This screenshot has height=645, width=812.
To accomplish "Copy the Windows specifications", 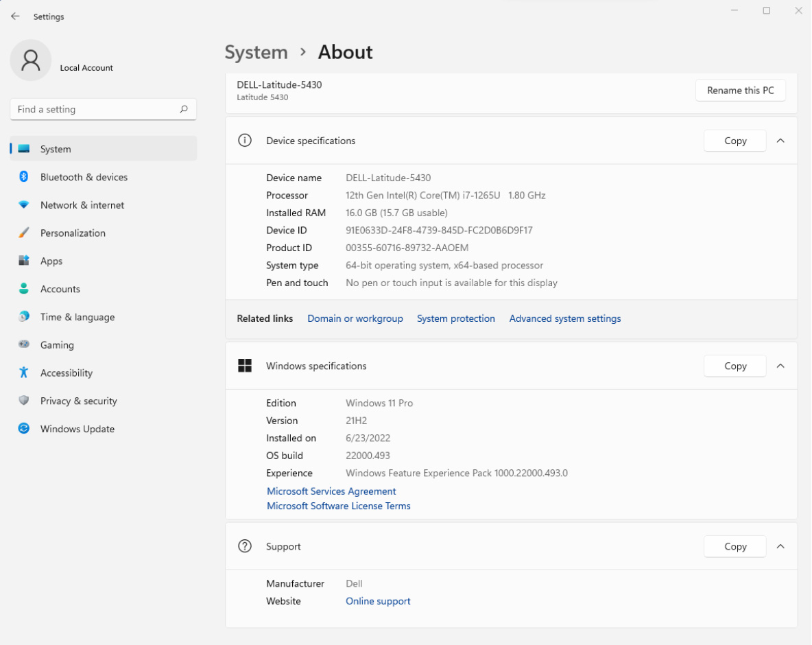I will point(735,366).
